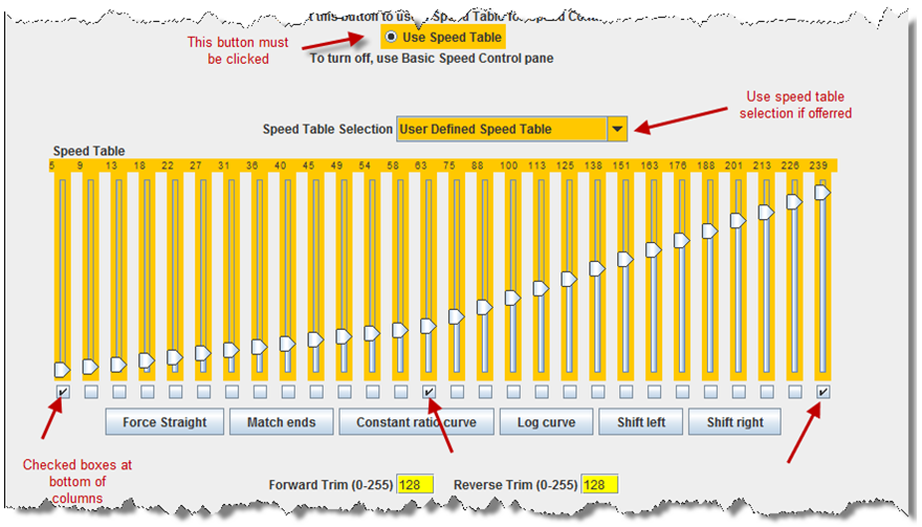Check the box under column 9

point(91,392)
